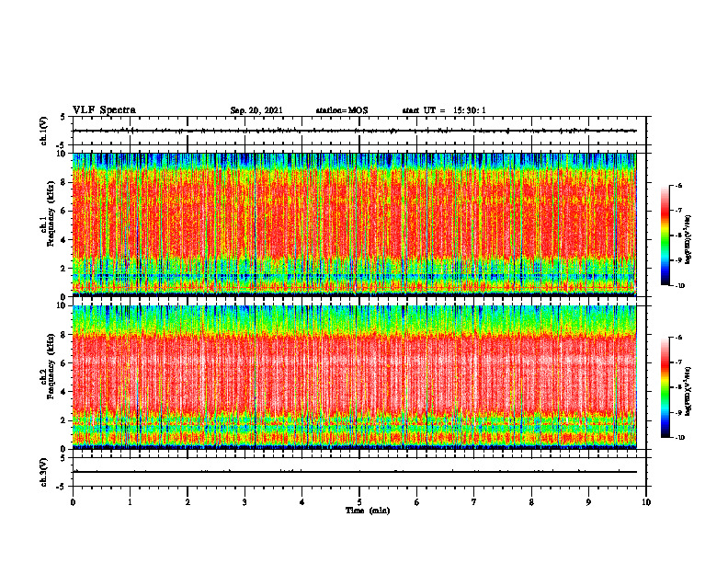Click "-10" on ch.1 color scale
Image resolution: width=728 pixels, height=563 pixels.
679,286
